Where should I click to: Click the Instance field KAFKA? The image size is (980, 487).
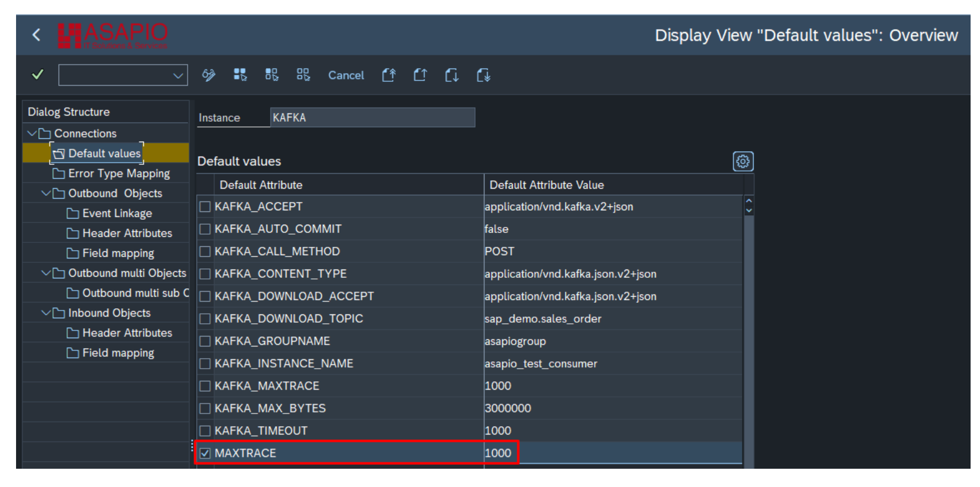coord(372,117)
